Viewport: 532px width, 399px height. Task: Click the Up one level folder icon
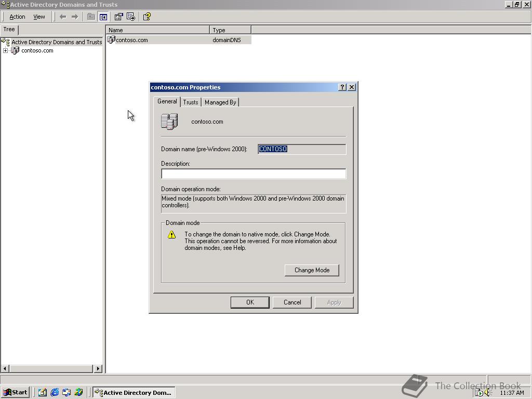coord(91,17)
